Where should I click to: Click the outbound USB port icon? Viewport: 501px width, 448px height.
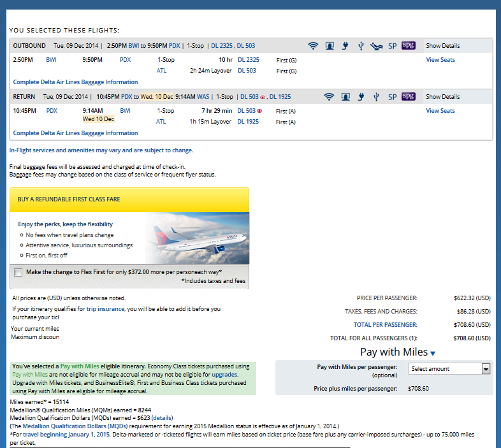(361, 46)
